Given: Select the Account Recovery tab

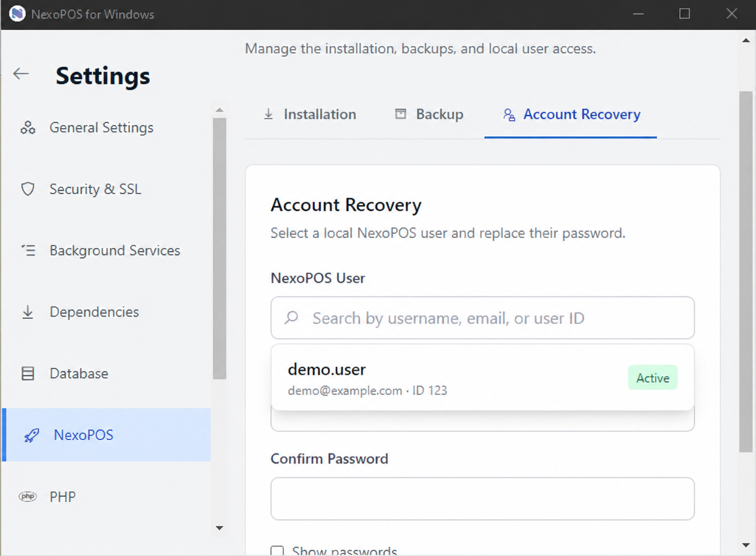Looking at the screenshot, I should point(571,114).
